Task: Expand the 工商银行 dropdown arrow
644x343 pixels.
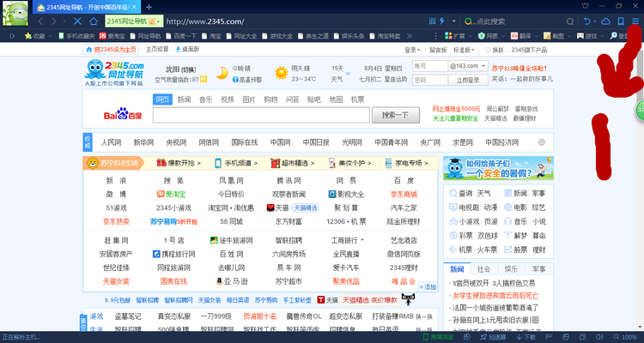Action: tap(362, 240)
